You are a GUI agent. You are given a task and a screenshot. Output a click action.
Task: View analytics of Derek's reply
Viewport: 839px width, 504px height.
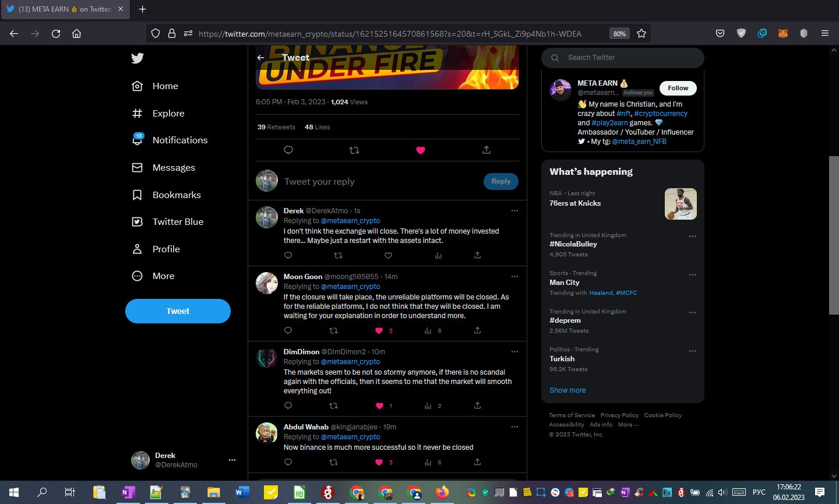click(438, 255)
